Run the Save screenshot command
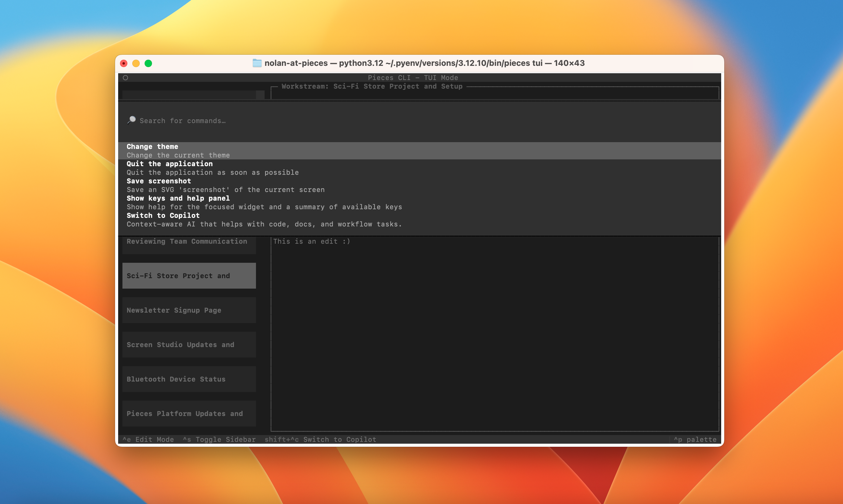Image resolution: width=843 pixels, height=504 pixels. point(420,186)
